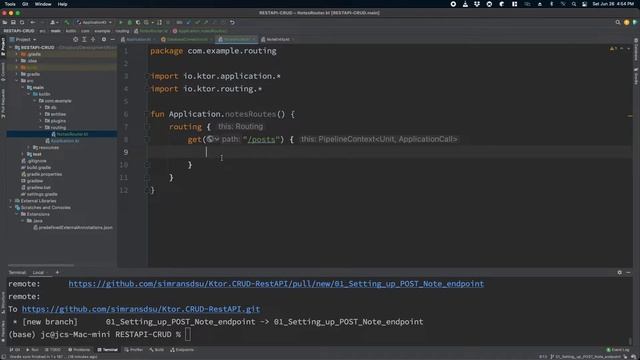Click the Run (green play) toolbar icon
This screenshot has width=640, height=360.
(x=121, y=22)
